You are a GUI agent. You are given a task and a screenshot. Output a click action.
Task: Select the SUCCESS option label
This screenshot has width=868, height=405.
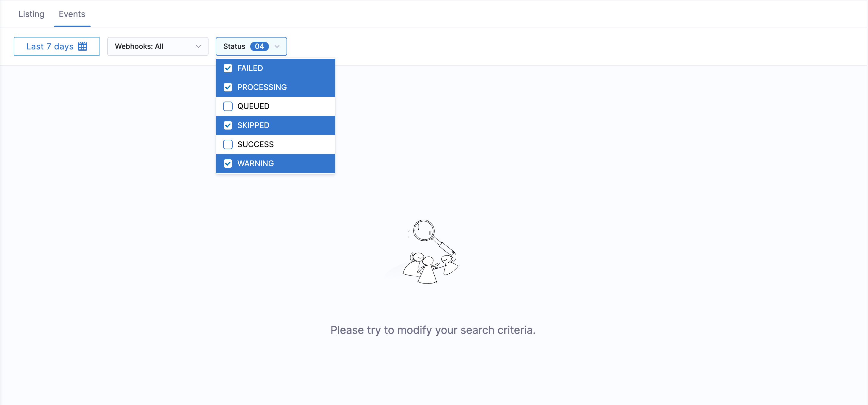[x=255, y=144]
